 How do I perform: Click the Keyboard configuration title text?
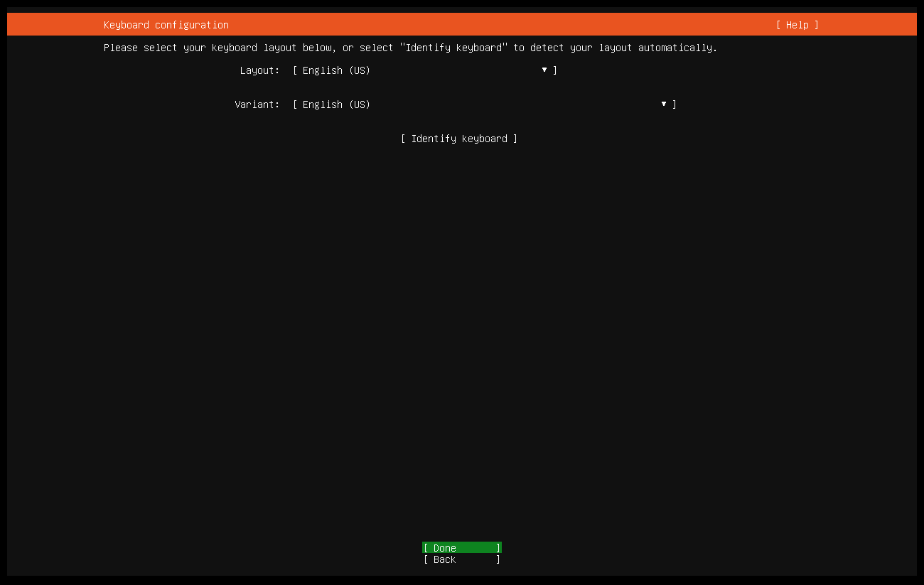(x=166, y=25)
